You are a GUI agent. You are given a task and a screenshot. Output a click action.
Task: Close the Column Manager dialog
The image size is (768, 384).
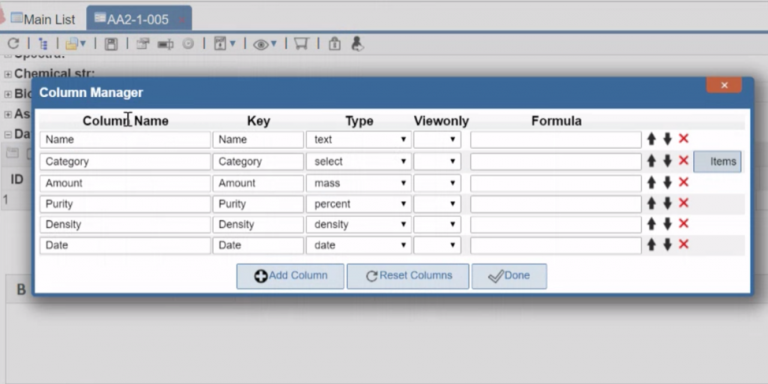pos(724,85)
